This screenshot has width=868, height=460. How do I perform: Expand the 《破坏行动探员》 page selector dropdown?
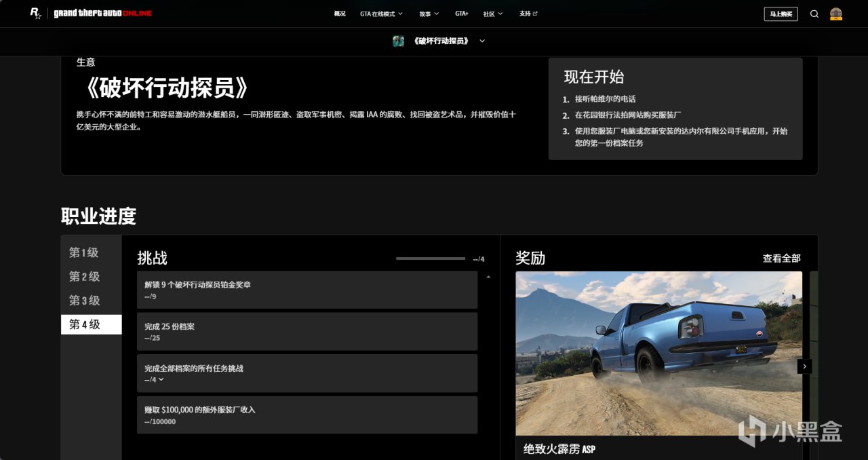click(449, 41)
